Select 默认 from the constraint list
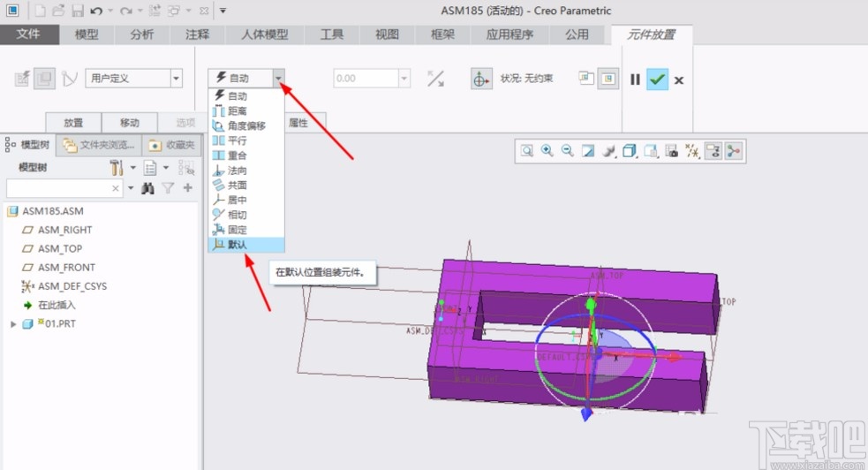 pos(237,245)
